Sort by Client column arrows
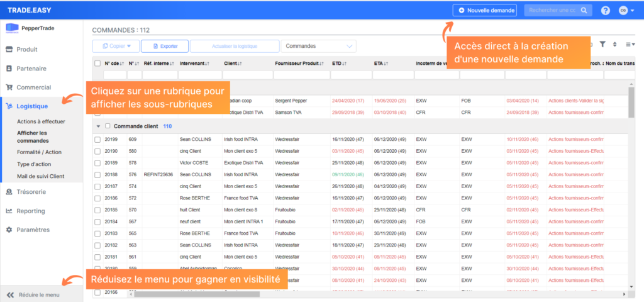 240,64
